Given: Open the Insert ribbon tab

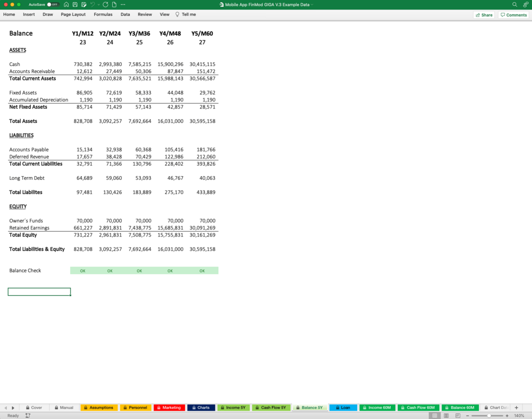Looking at the screenshot, I should click(29, 14).
